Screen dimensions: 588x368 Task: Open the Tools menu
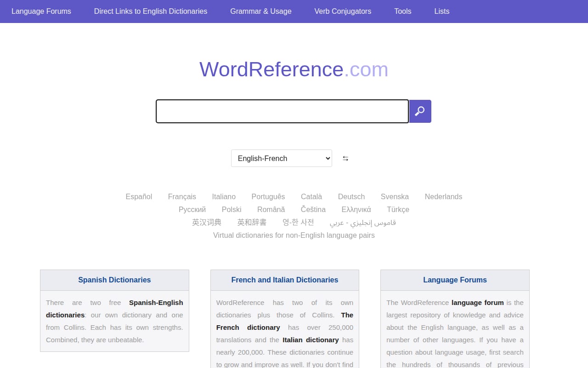pos(403,11)
